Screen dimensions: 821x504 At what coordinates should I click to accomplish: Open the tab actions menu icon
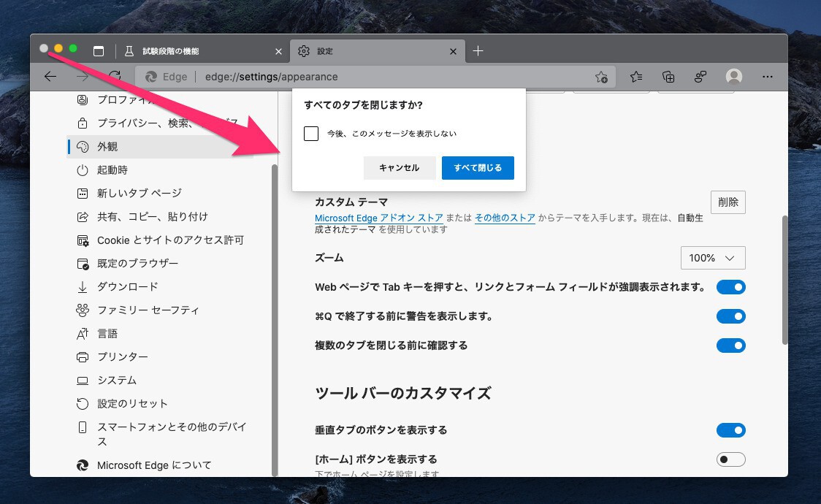[99, 51]
